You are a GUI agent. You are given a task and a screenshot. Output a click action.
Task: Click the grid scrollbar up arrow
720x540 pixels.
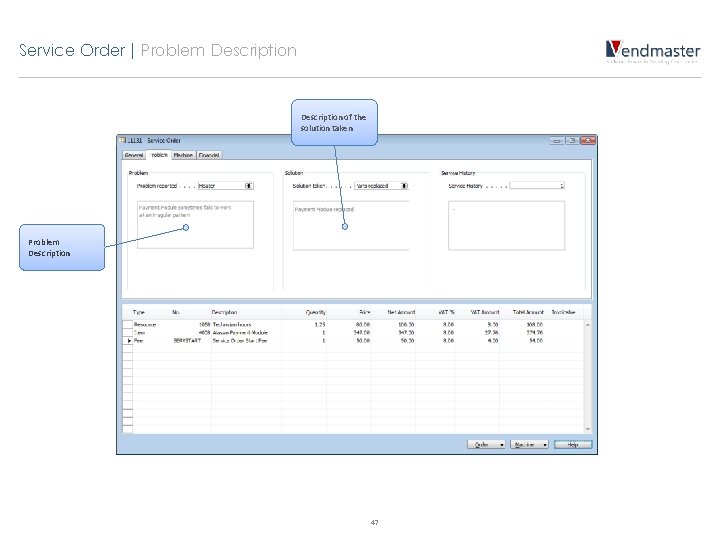(x=588, y=325)
